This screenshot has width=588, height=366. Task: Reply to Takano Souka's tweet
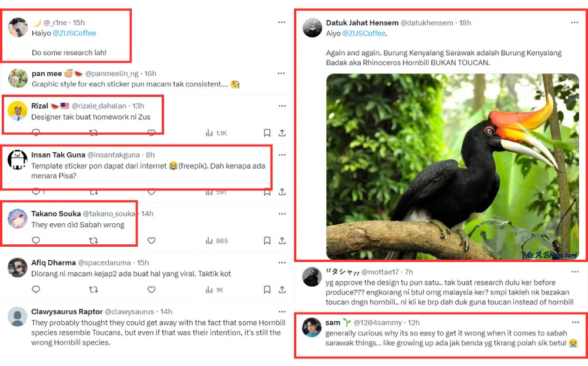[36, 240]
